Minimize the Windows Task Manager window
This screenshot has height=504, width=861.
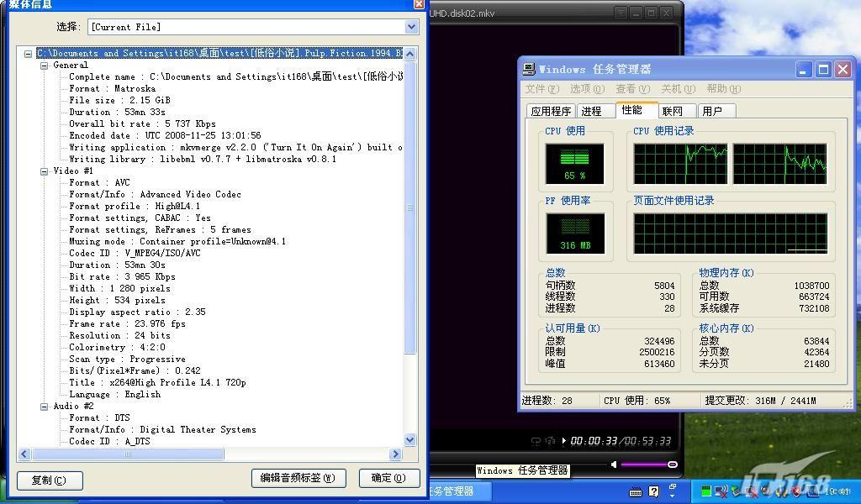(x=804, y=70)
